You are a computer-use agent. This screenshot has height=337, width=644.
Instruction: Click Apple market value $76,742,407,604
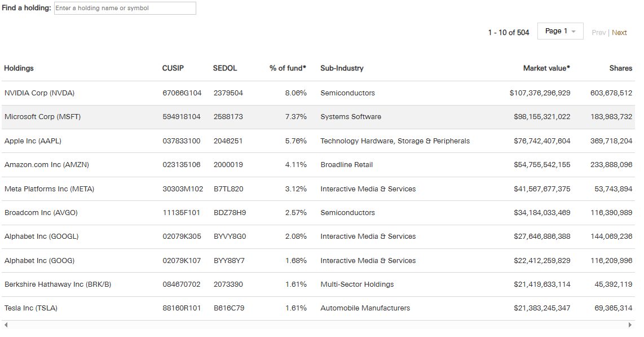pos(542,141)
